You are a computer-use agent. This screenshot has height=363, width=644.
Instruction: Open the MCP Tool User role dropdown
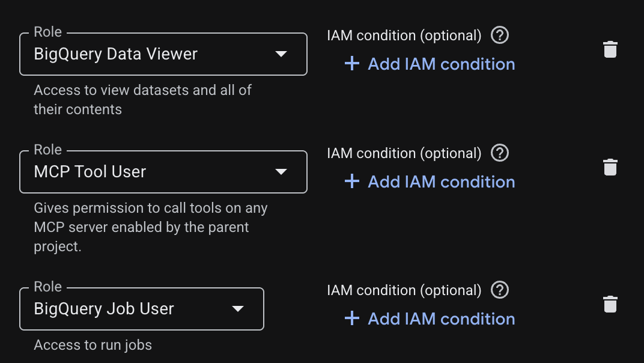point(163,172)
